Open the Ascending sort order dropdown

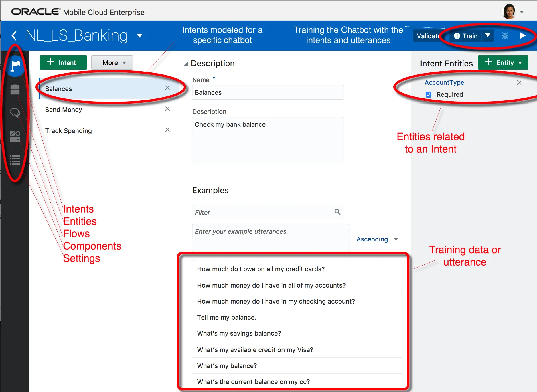377,239
